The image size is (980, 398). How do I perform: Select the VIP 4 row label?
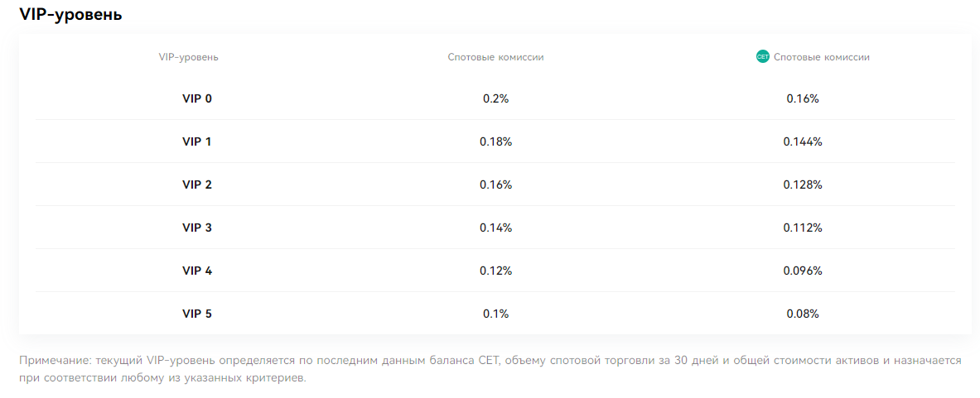point(197,271)
